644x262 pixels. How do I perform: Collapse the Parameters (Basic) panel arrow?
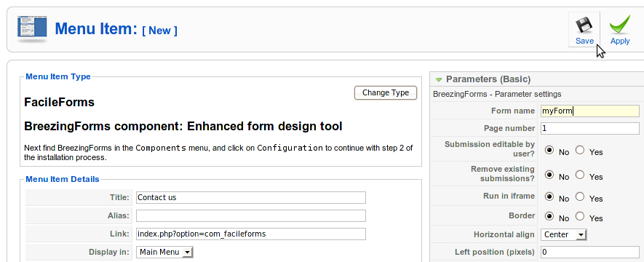click(x=439, y=79)
